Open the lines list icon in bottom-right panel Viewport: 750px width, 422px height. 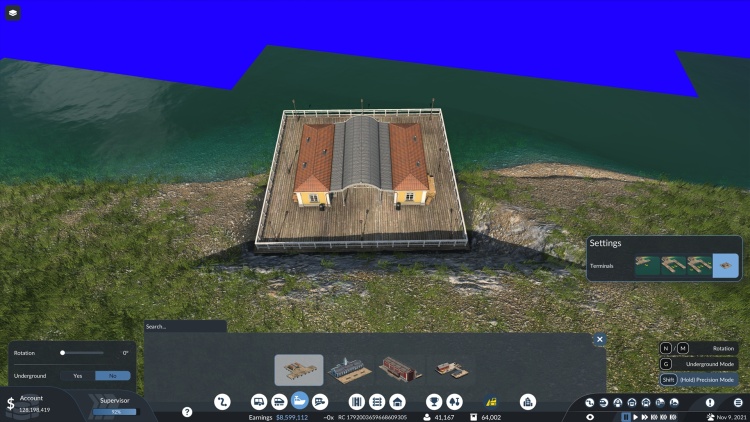point(590,402)
